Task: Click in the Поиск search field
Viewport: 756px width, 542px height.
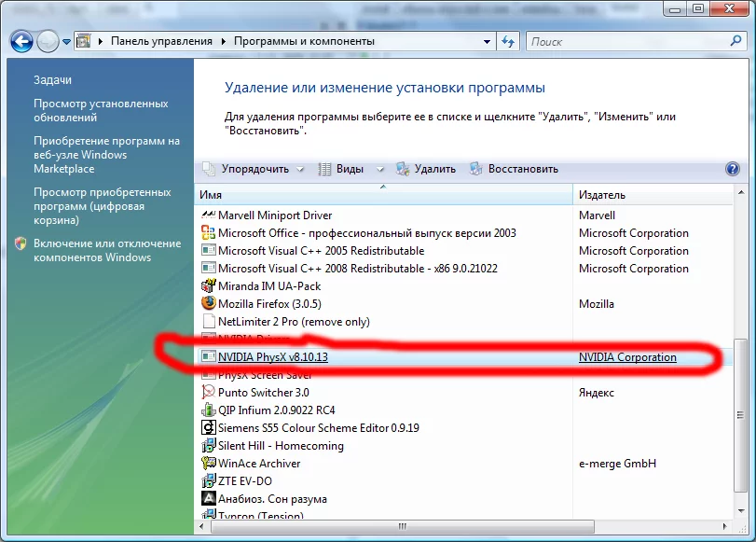Action: tap(626, 42)
